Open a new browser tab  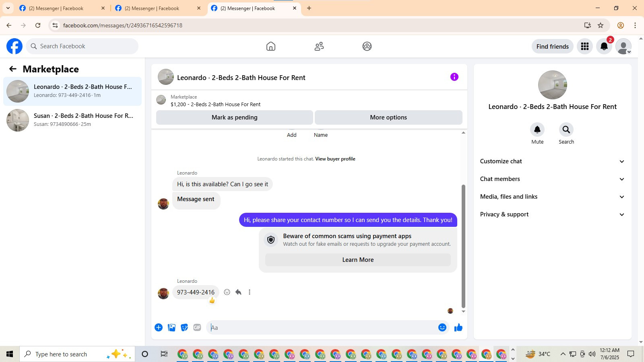pyautogui.click(x=309, y=8)
